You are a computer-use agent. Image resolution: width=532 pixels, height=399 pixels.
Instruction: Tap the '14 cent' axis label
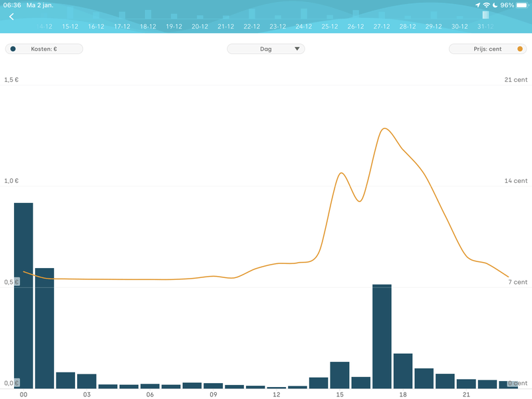[x=516, y=181]
